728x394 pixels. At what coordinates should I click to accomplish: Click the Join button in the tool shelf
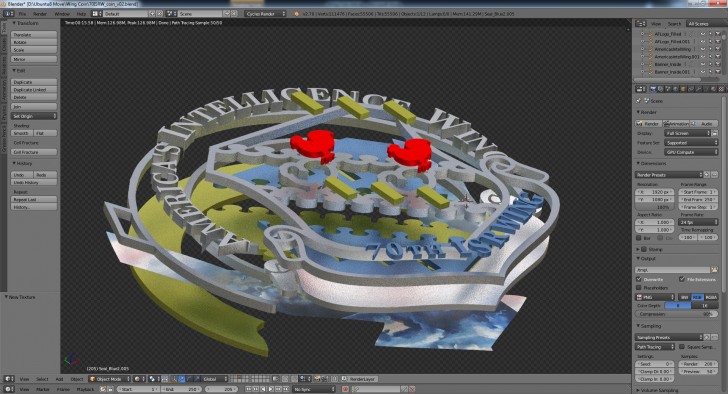(x=34, y=107)
